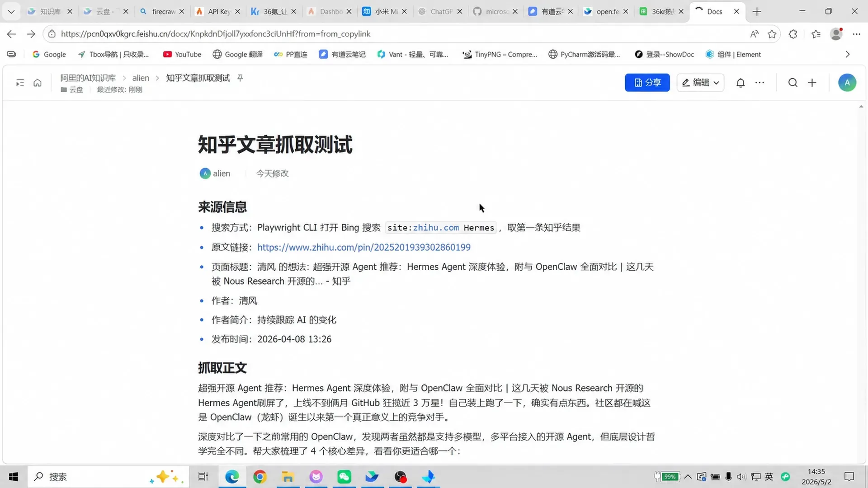Navigate to 阿里的AI知识库 breadcrumb
The image size is (868, 488).
(x=88, y=78)
